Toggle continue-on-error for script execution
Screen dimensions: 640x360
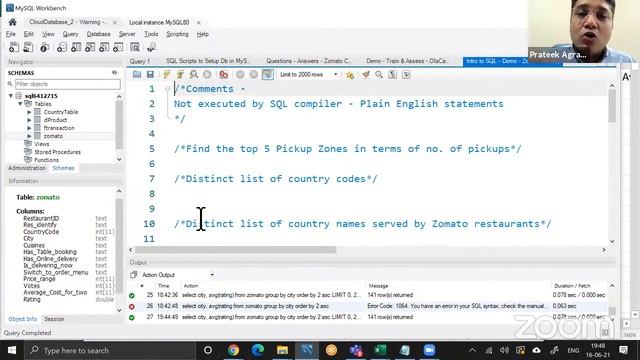[223, 74]
